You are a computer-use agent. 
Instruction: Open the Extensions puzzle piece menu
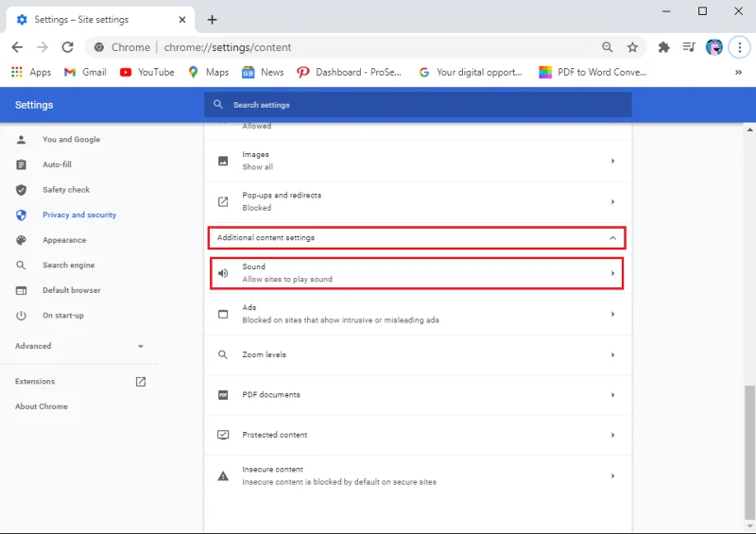pyautogui.click(x=664, y=47)
